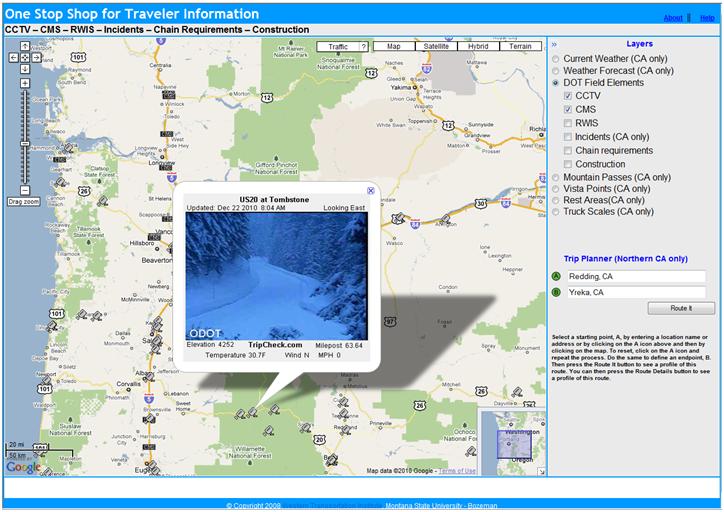Viewport: 724px width, 512px height.
Task: Open camera icon at Redmond
Action: [x=345, y=430]
